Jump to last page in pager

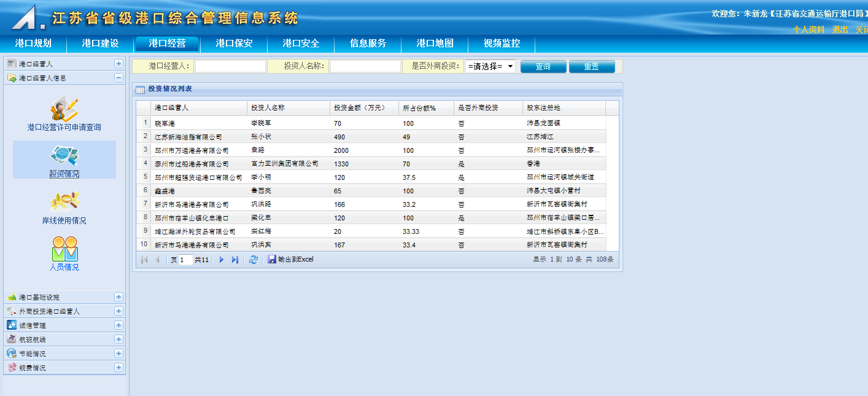[234, 260]
